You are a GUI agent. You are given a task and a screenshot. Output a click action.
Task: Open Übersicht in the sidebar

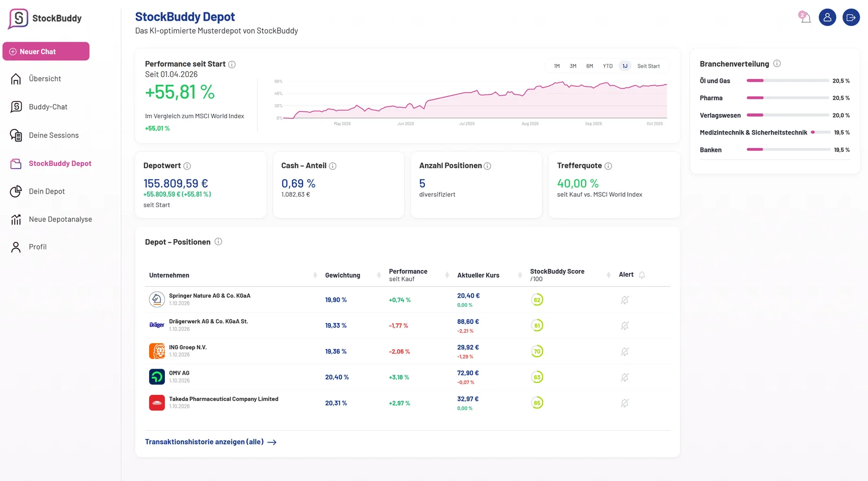(x=45, y=79)
